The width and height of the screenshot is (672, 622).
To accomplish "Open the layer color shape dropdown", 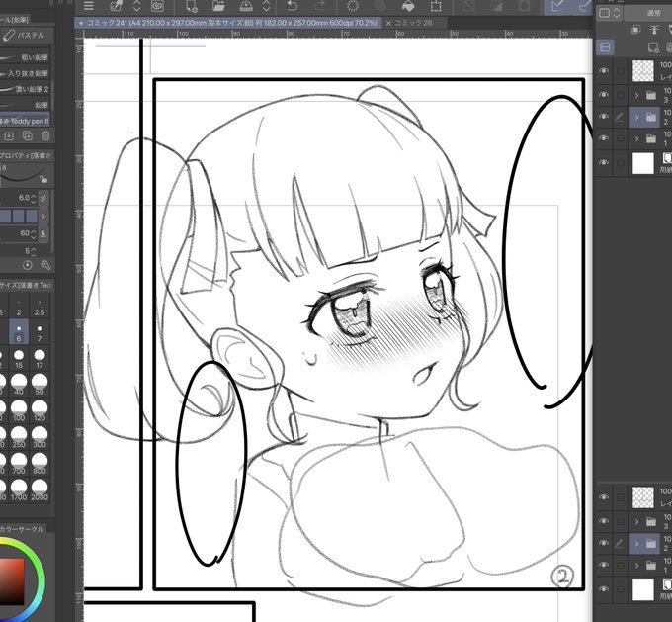I will point(609,13).
